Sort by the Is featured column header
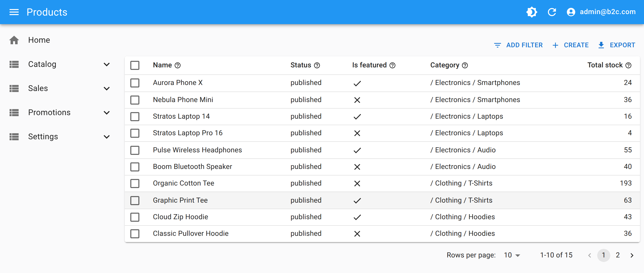 pyautogui.click(x=369, y=65)
